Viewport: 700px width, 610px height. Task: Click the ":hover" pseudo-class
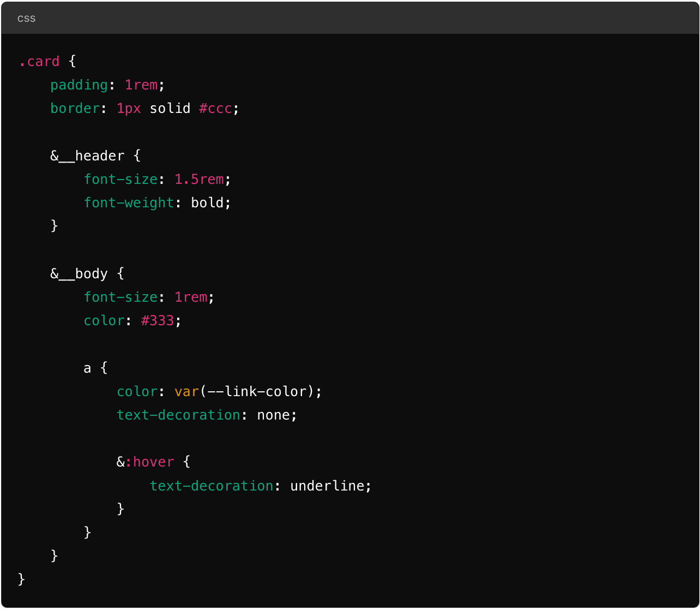coord(150,462)
